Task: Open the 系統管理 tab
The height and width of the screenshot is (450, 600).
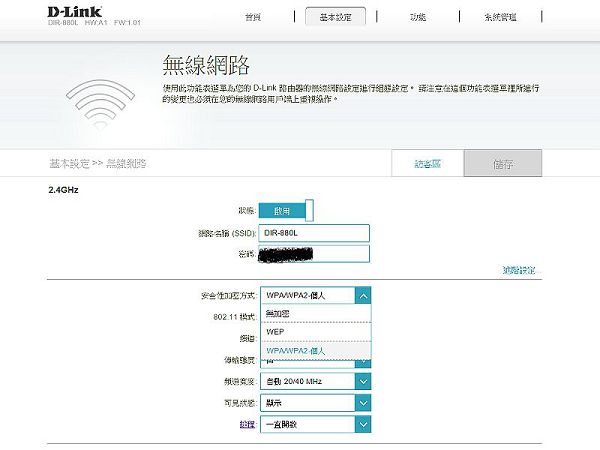Action: pyautogui.click(x=500, y=17)
